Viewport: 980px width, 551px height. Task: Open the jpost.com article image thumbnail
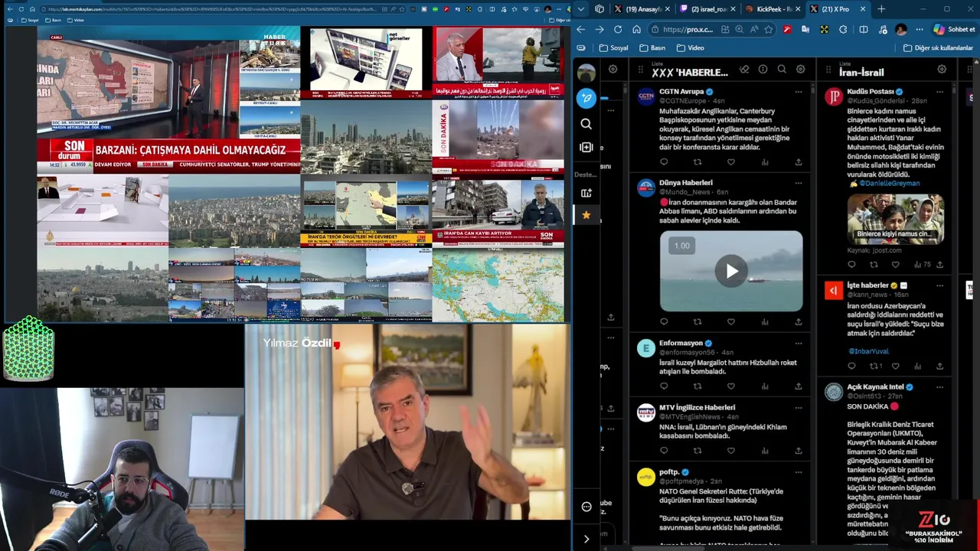[895, 218]
